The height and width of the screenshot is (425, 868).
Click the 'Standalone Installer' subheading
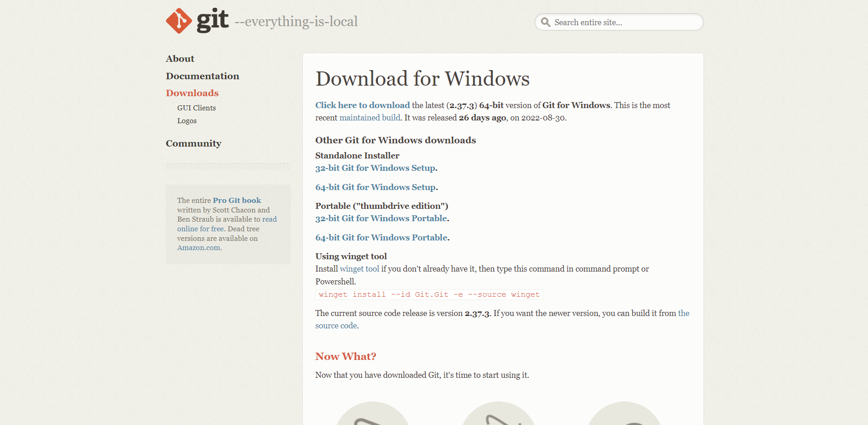tap(357, 156)
